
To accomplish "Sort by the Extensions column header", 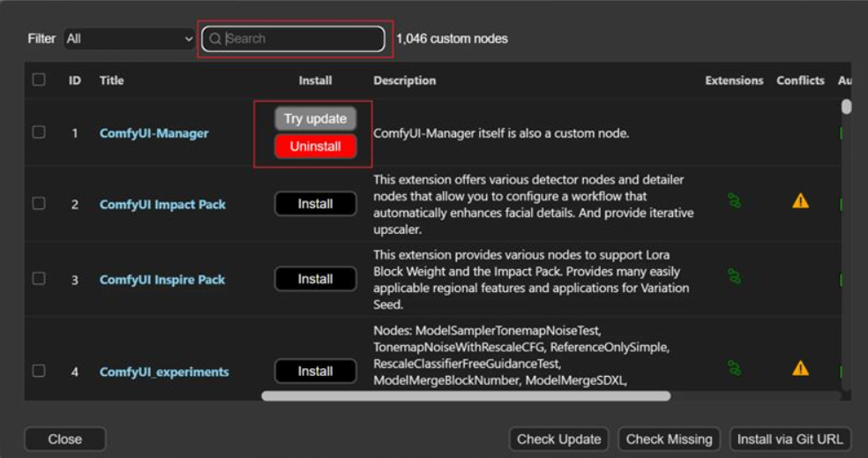I will [x=734, y=80].
